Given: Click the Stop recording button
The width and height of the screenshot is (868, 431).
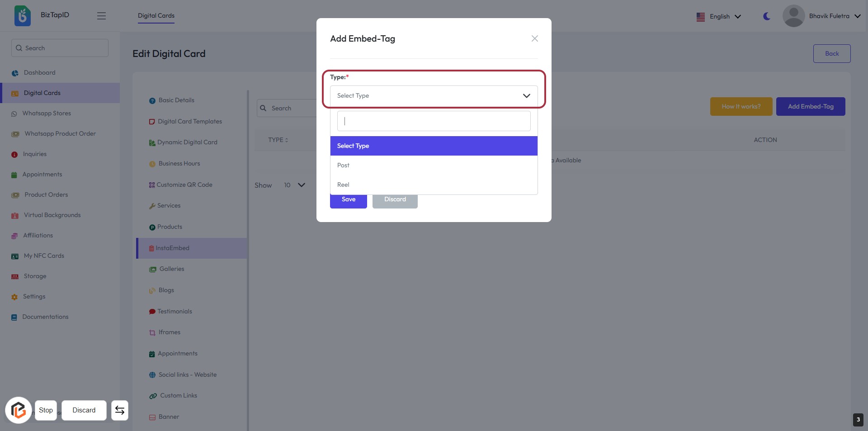Looking at the screenshot, I should [x=46, y=410].
